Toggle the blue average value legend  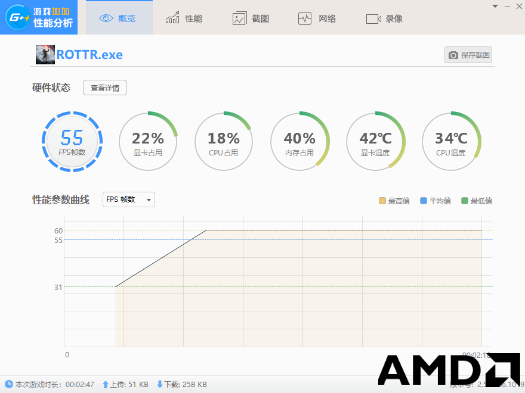point(435,201)
